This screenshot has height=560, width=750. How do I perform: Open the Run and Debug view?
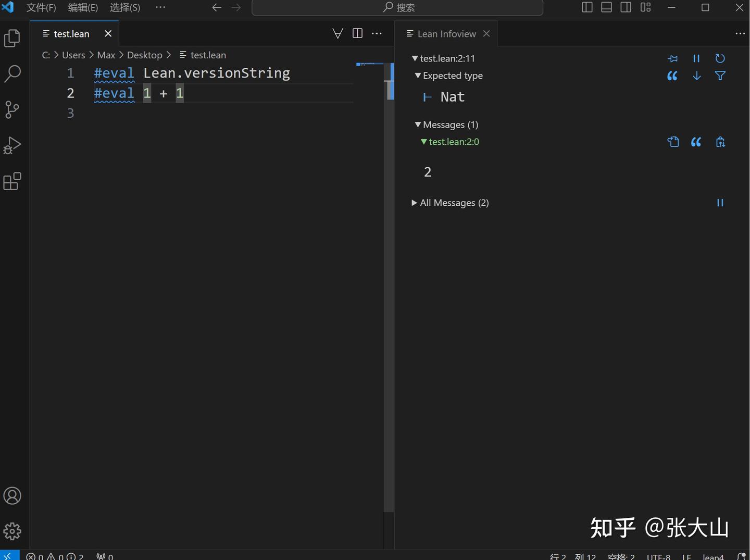point(11,145)
